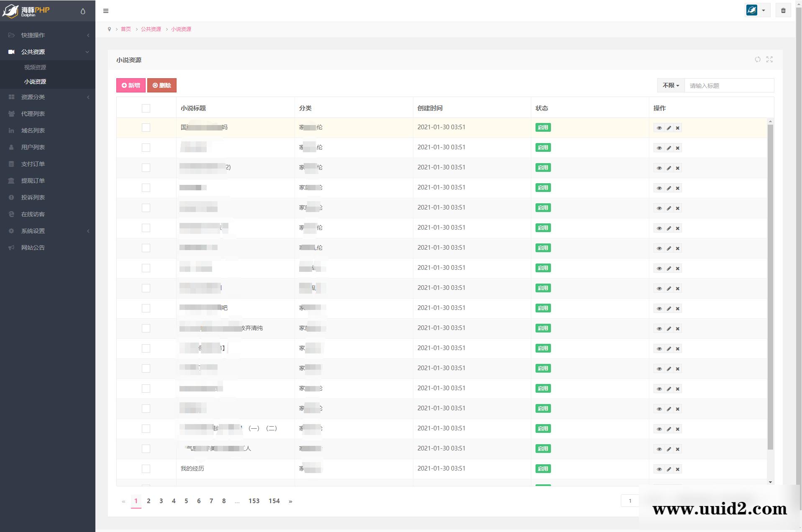Click the 请输入标题 search field
The image size is (802, 532).
[729, 86]
